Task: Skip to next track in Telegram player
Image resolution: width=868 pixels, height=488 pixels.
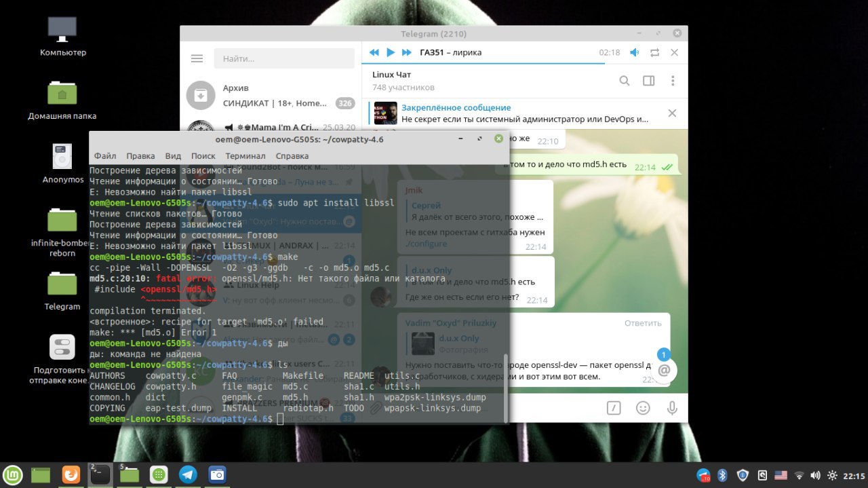Action: tap(407, 52)
